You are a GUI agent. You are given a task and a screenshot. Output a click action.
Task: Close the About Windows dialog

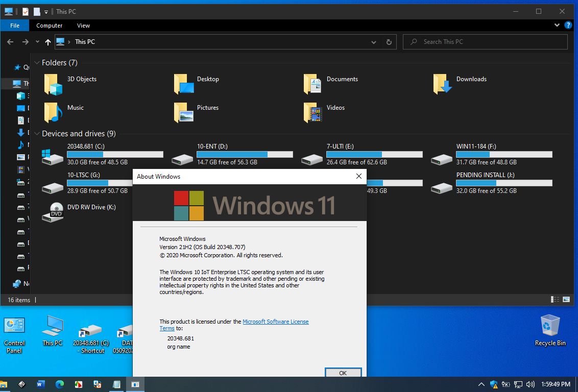358,177
